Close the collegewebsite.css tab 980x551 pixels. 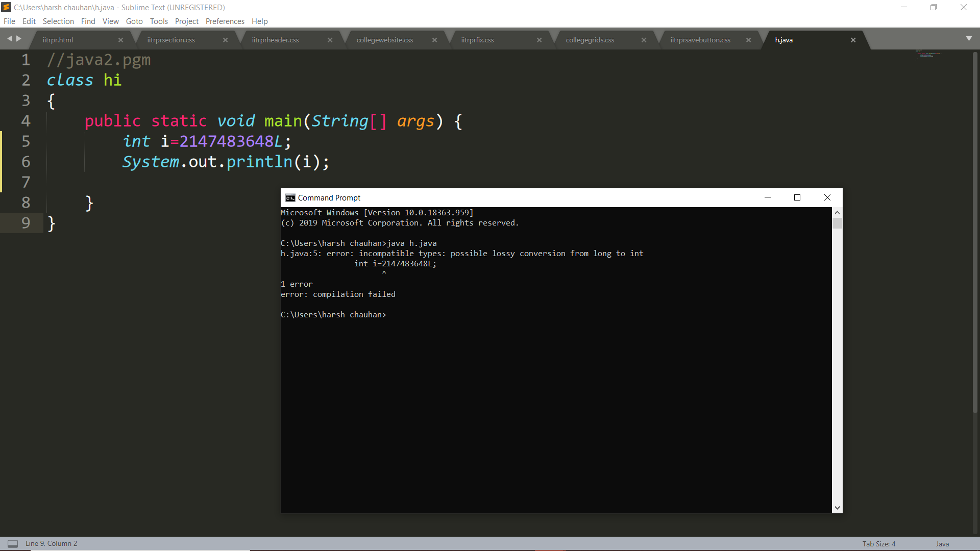click(434, 40)
